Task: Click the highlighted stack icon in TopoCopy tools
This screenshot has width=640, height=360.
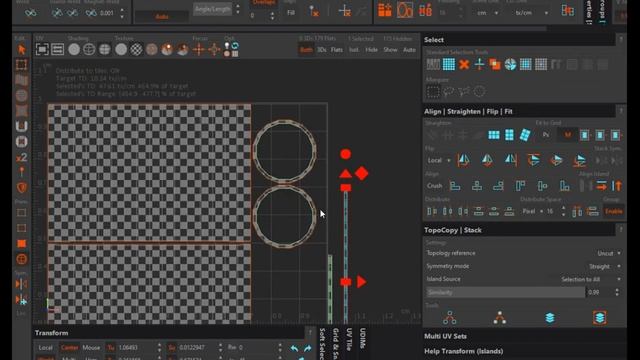Action: [600, 318]
